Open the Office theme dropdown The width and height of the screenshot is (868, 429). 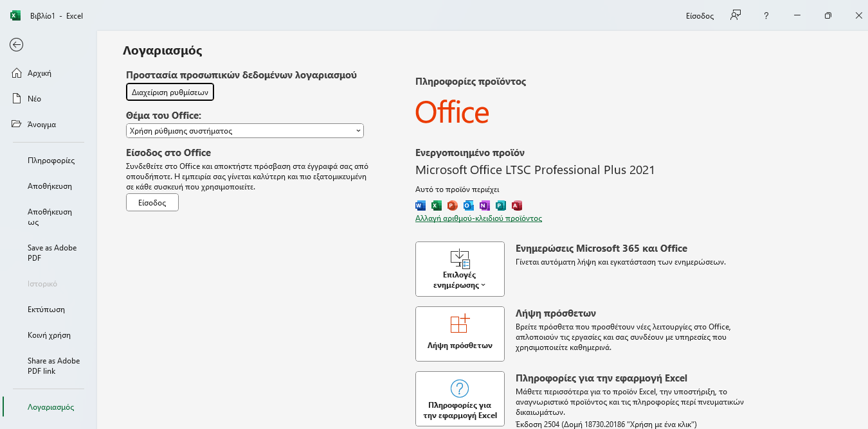245,130
